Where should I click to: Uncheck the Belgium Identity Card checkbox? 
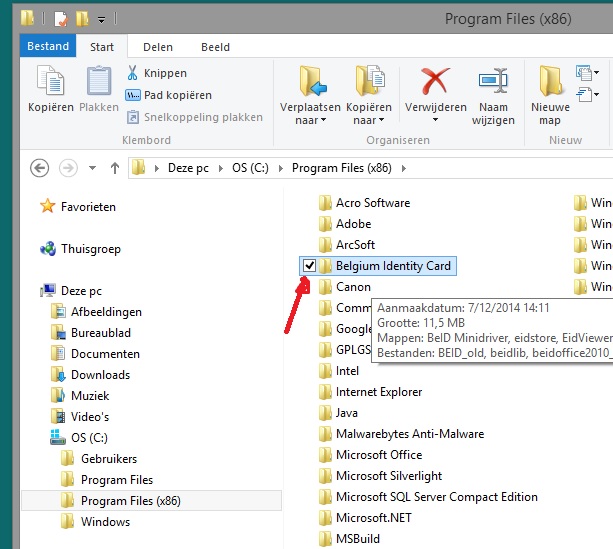(x=309, y=266)
